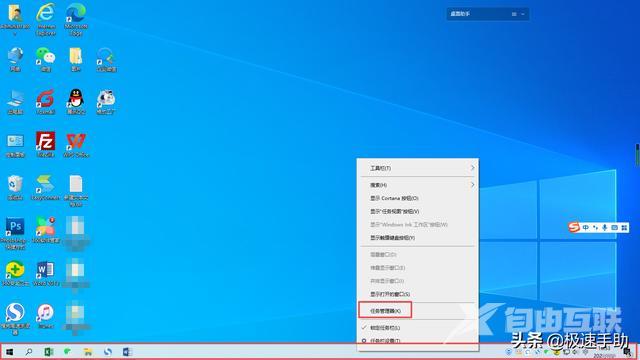
Task: Launch Foxmail desktop shortcut
Action: (45, 102)
